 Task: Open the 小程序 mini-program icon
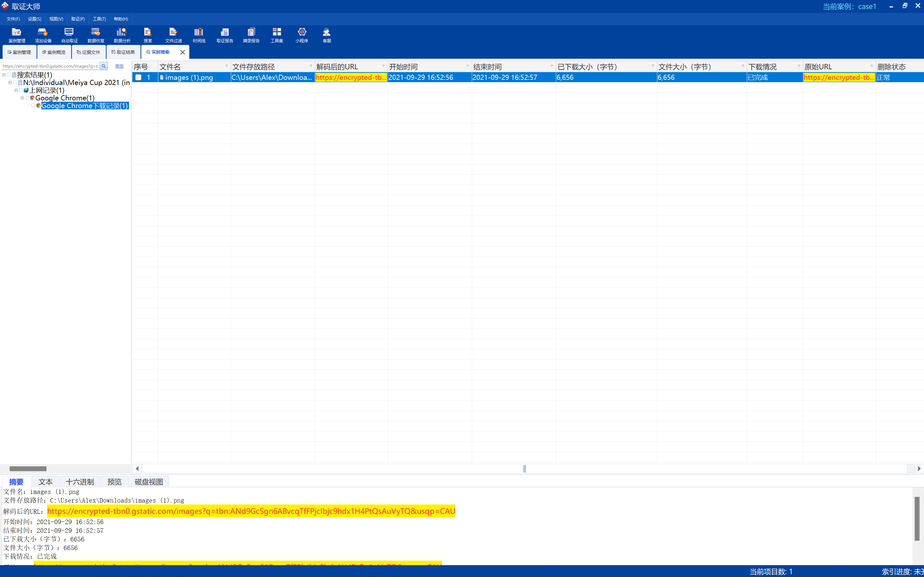click(302, 35)
